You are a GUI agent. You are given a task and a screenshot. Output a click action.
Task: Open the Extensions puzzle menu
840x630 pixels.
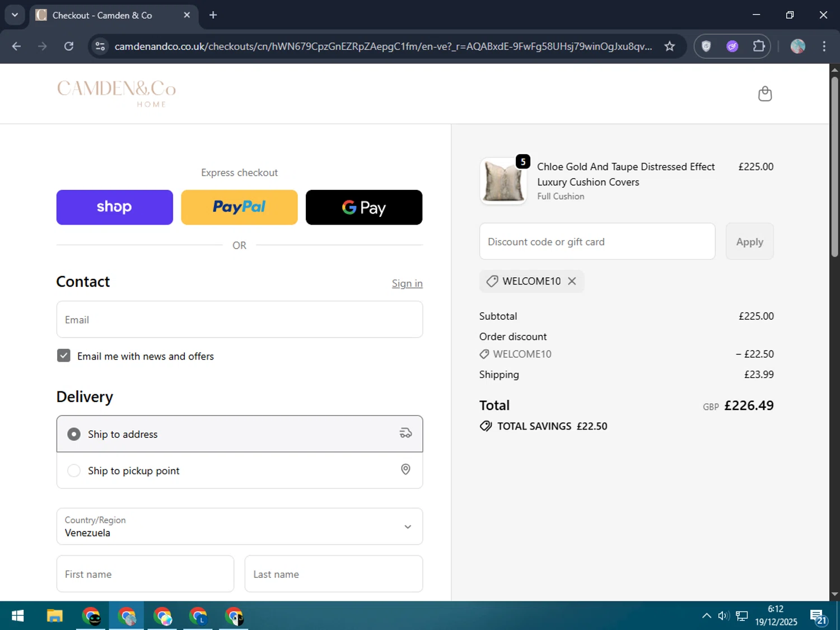[x=759, y=46]
